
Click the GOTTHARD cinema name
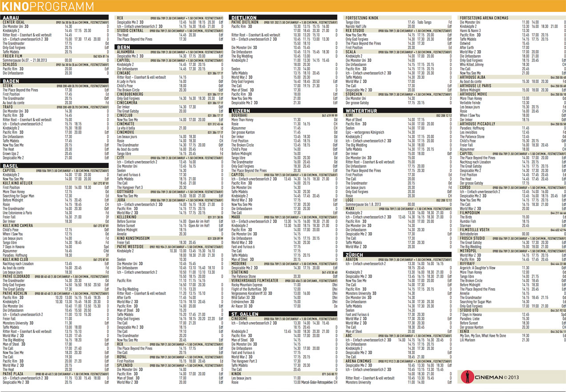point(126,191)
